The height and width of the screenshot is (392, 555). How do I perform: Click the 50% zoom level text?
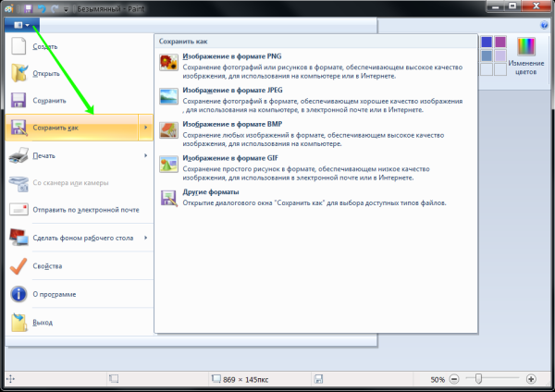tap(438, 380)
